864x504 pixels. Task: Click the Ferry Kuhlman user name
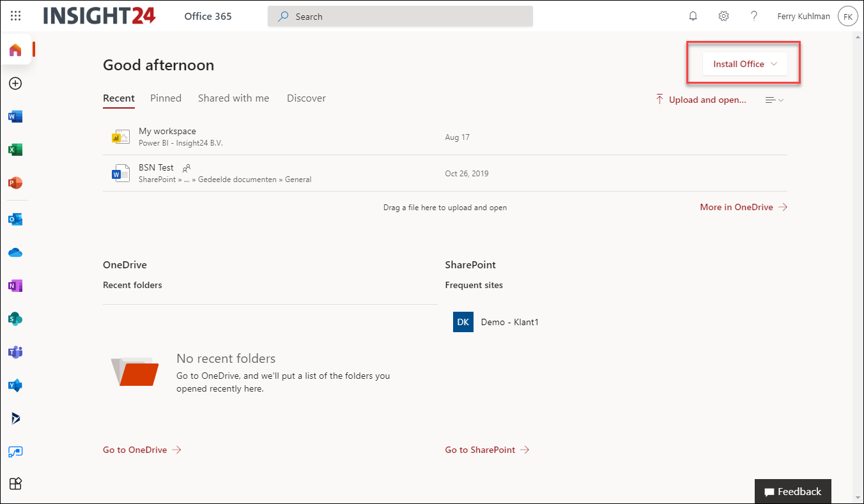804,17
